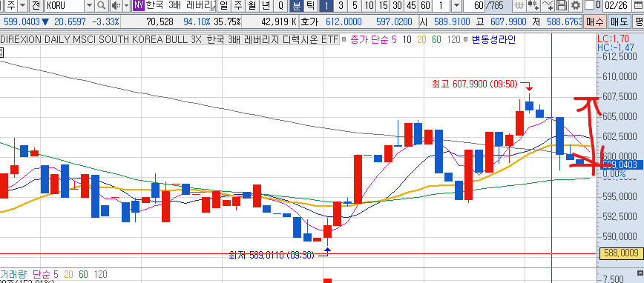Click the speaker sound alert icon

pyautogui.click(x=116, y=6)
